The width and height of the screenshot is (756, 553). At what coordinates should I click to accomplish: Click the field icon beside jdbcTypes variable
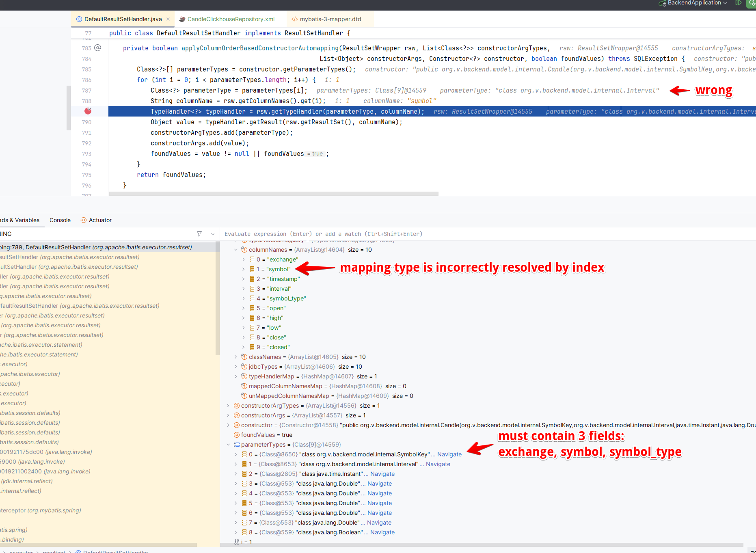pyautogui.click(x=244, y=367)
